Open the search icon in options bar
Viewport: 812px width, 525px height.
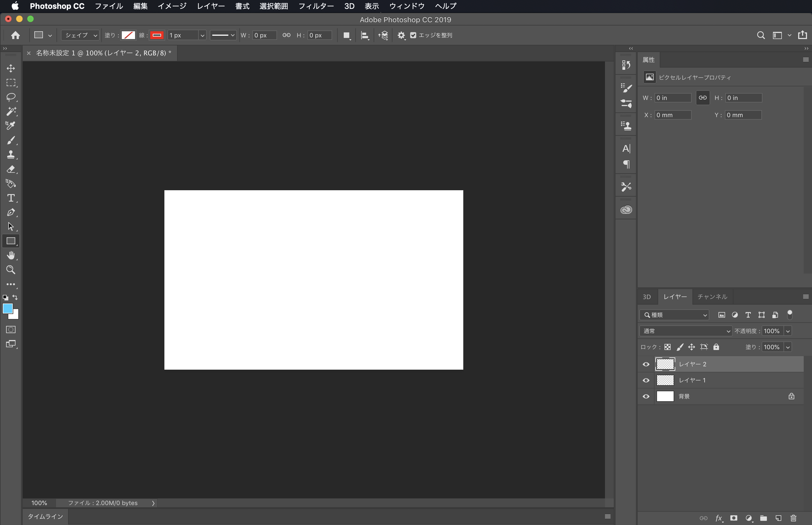[x=761, y=35]
